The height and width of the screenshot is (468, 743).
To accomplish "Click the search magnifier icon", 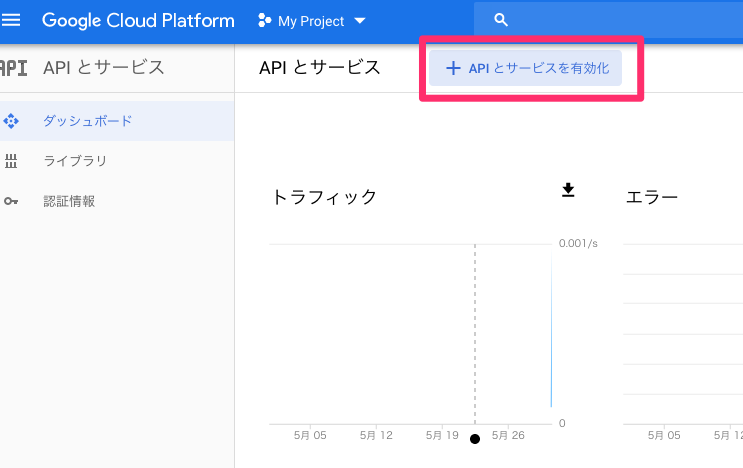I will pyautogui.click(x=501, y=20).
